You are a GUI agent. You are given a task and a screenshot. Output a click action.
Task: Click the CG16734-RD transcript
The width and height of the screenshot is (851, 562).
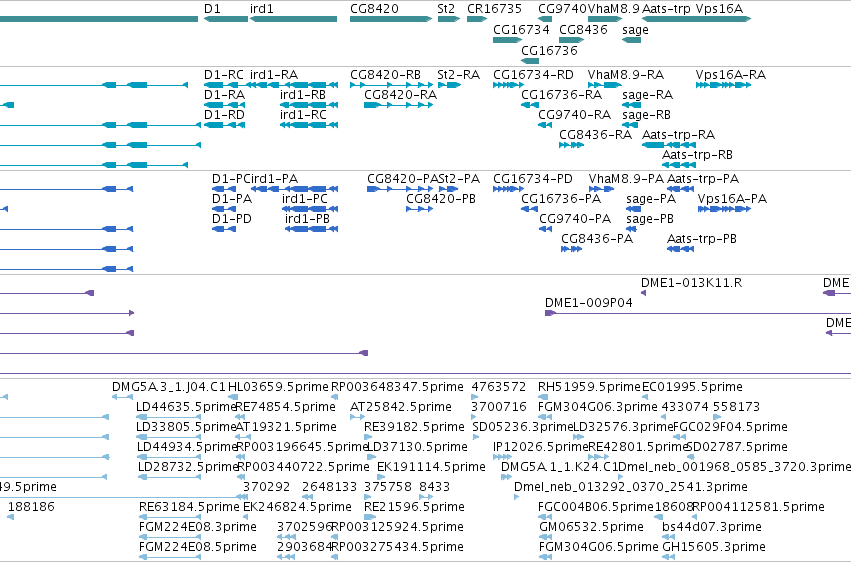pos(509,85)
